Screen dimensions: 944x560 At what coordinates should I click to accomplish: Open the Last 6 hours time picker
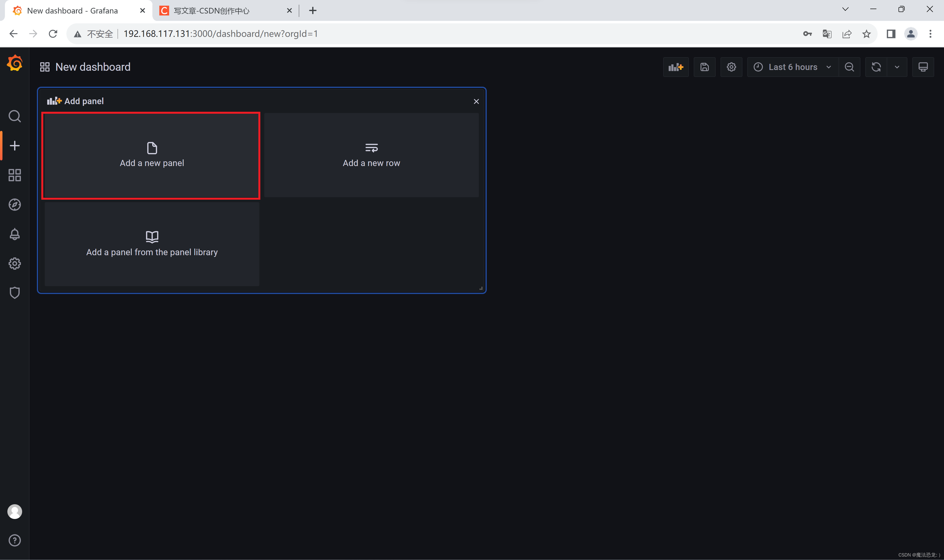(x=793, y=67)
